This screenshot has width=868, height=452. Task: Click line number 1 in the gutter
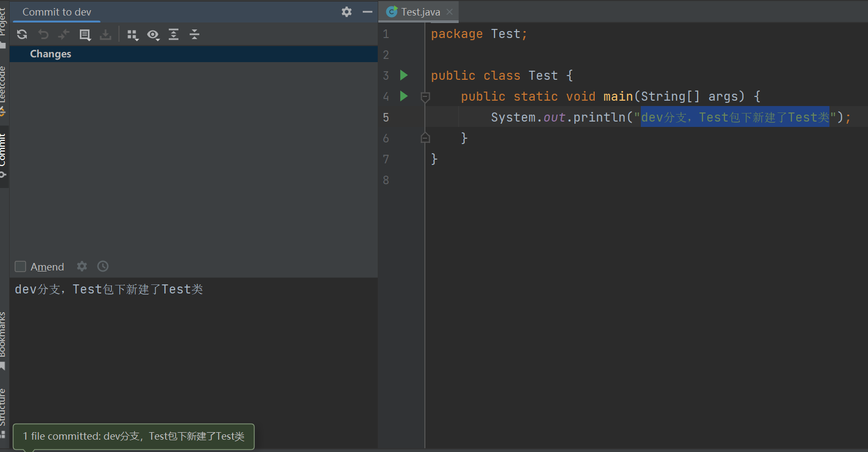click(386, 34)
